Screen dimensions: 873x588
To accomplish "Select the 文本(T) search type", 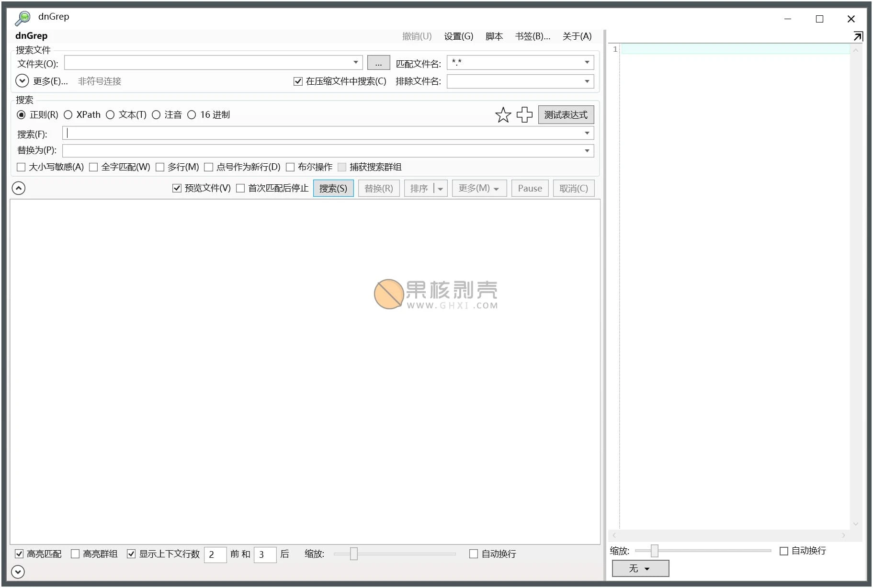I will 111,115.
